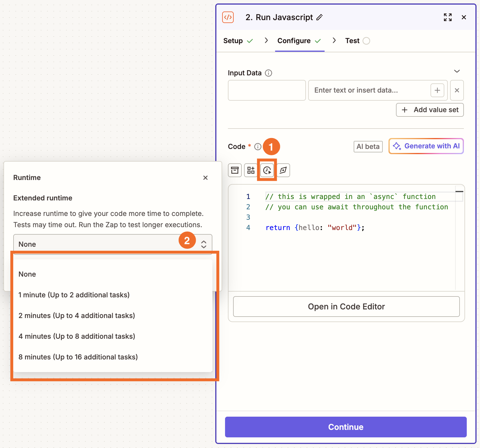Expand the editor panel to full screen

(447, 17)
